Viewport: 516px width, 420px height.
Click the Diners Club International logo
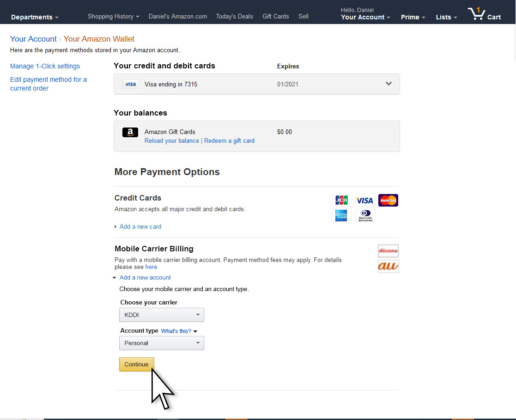(365, 215)
